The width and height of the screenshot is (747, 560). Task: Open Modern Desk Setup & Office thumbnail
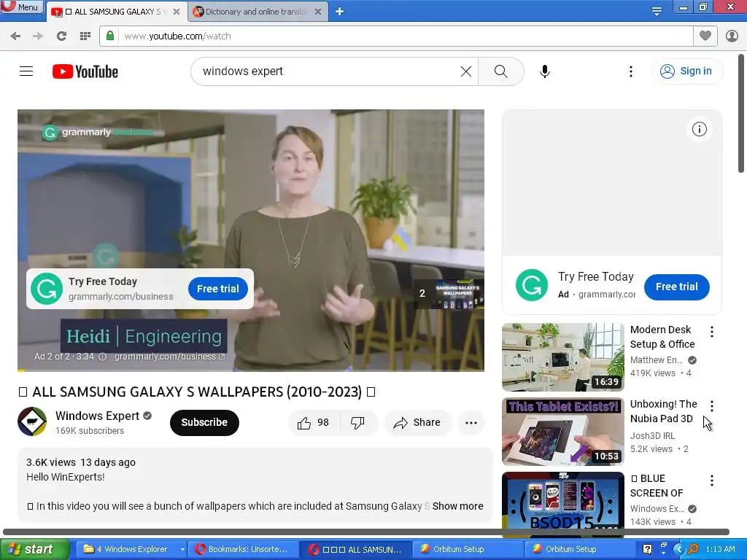(563, 357)
